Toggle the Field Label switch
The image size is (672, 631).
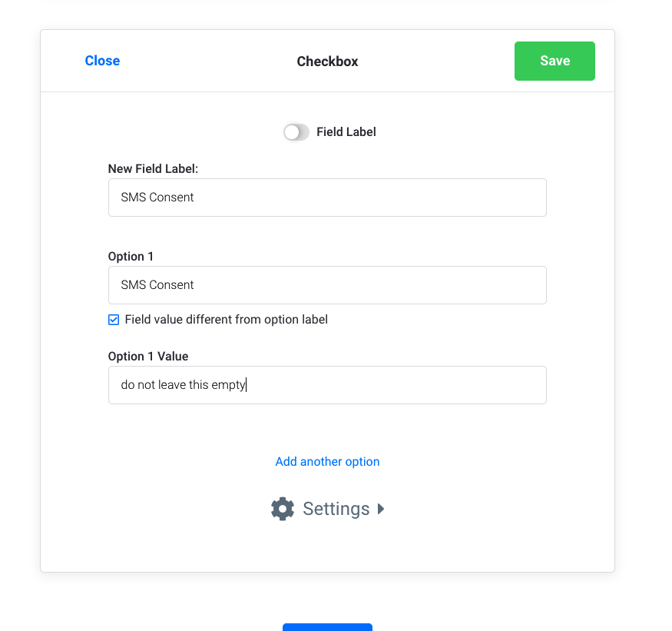[x=296, y=132]
